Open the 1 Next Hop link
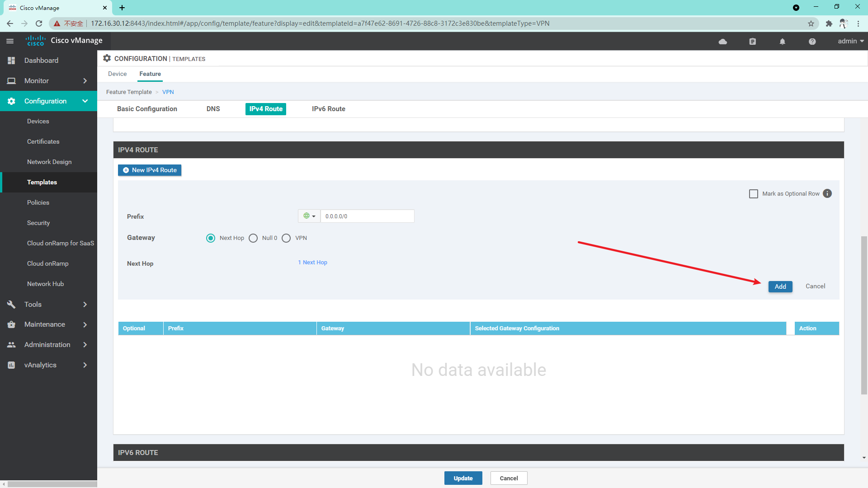Image resolution: width=868 pixels, height=488 pixels. [312, 262]
